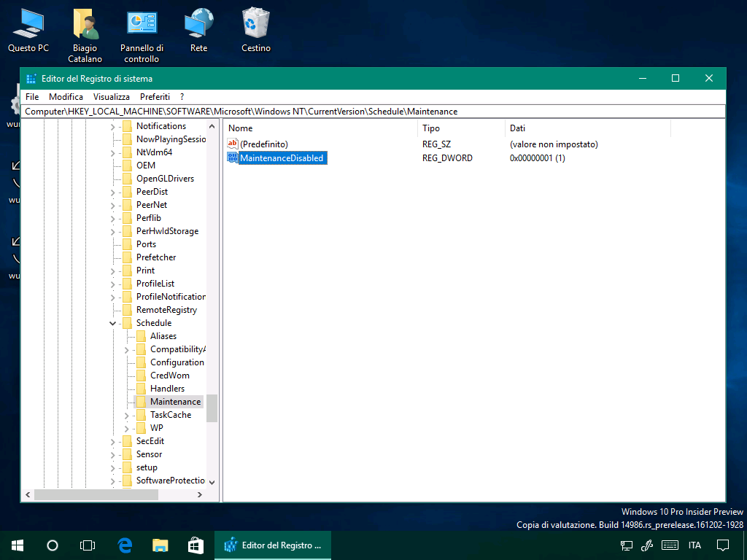Open the File menu
Image resolution: width=747 pixels, height=560 pixels.
click(32, 97)
